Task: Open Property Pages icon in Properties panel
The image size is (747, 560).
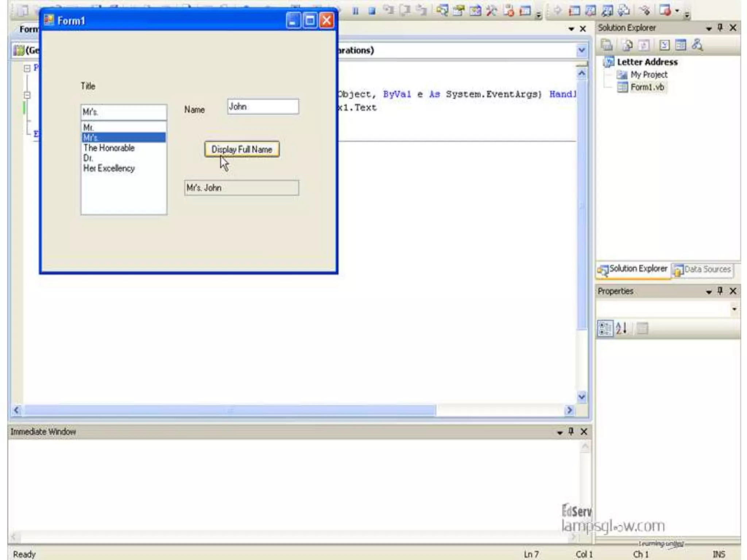Action: coord(642,328)
